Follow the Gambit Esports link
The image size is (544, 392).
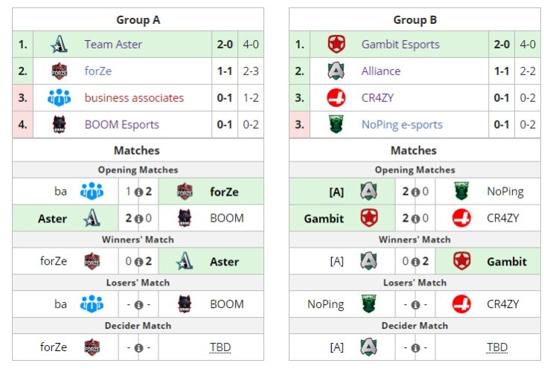tap(400, 45)
